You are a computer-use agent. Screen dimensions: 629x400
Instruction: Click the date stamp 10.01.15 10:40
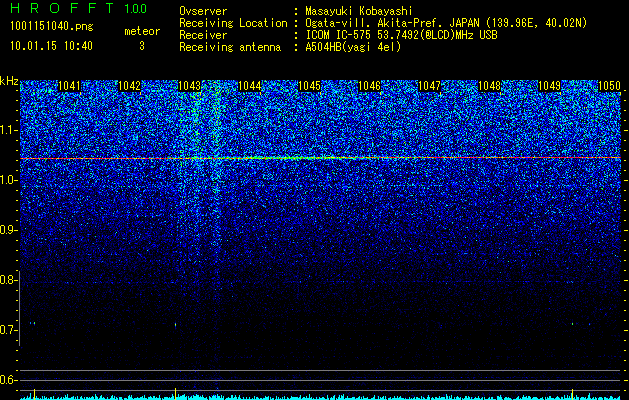(51, 46)
